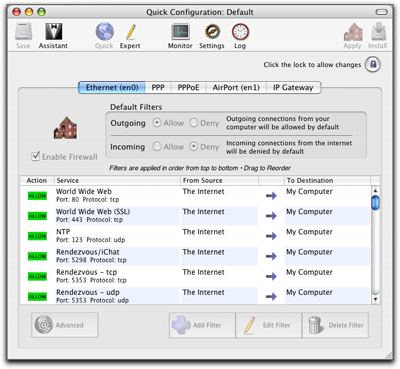Click the filter list scroll up arrow

375,191
